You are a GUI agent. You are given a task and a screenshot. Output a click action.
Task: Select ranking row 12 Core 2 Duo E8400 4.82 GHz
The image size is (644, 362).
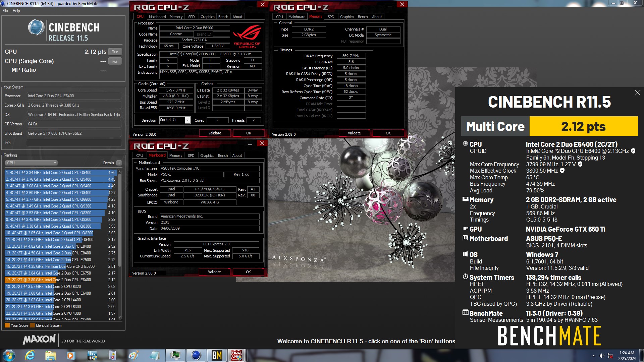click(61, 246)
